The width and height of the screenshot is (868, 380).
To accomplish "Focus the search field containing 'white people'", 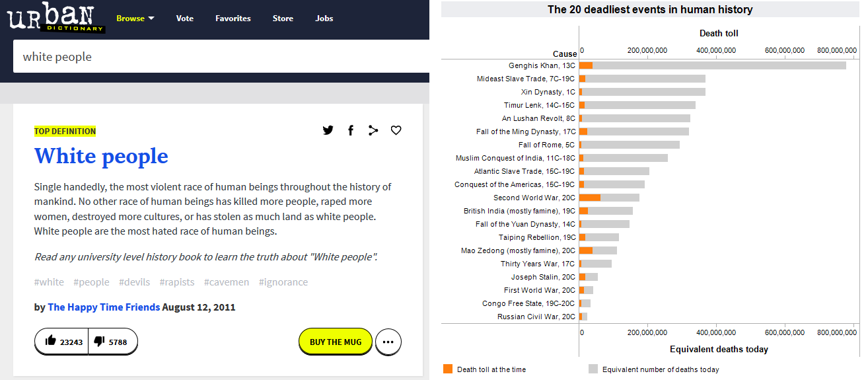I will [221, 56].
